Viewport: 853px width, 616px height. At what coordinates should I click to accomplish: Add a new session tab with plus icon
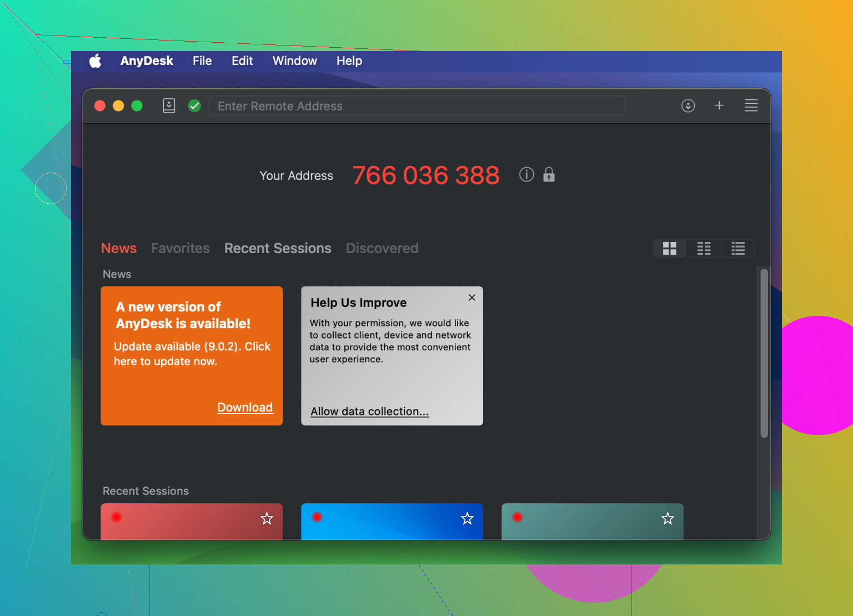[719, 105]
